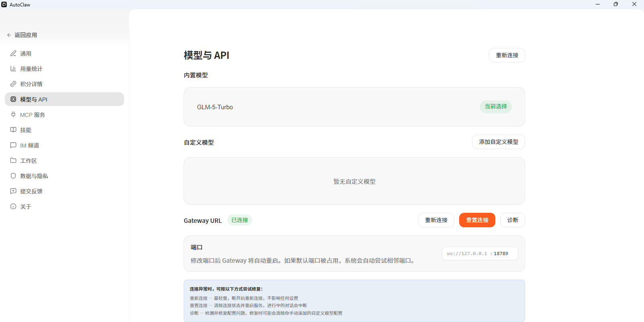The height and width of the screenshot is (322, 644).
Task: Click the book icon for 技能
Action: tap(13, 130)
